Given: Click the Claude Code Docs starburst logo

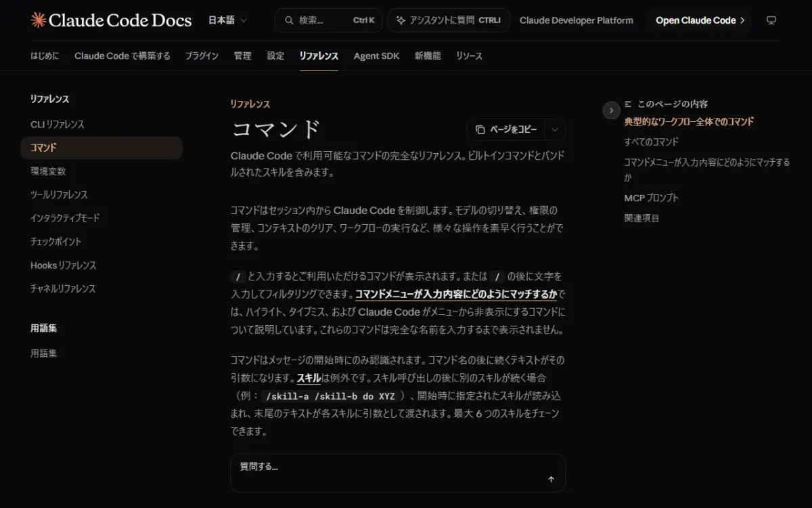Looking at the screenshot, I should (x=39, y=20).
